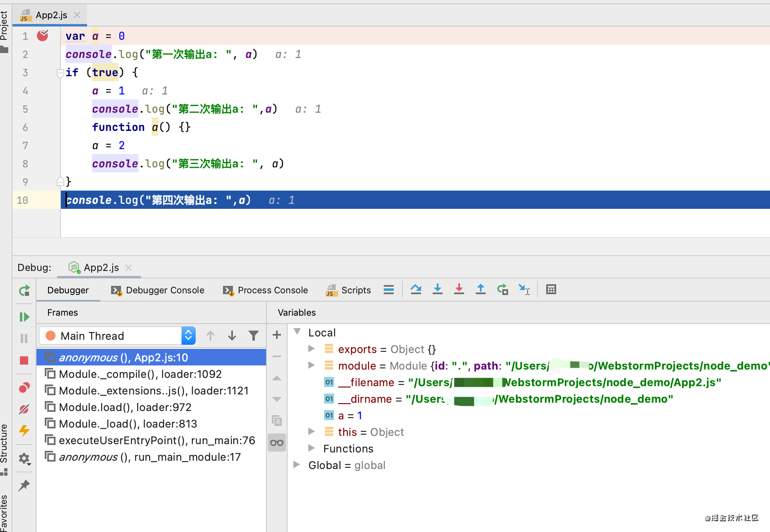
Task: Expand the this object node
Action: (312, 432)
